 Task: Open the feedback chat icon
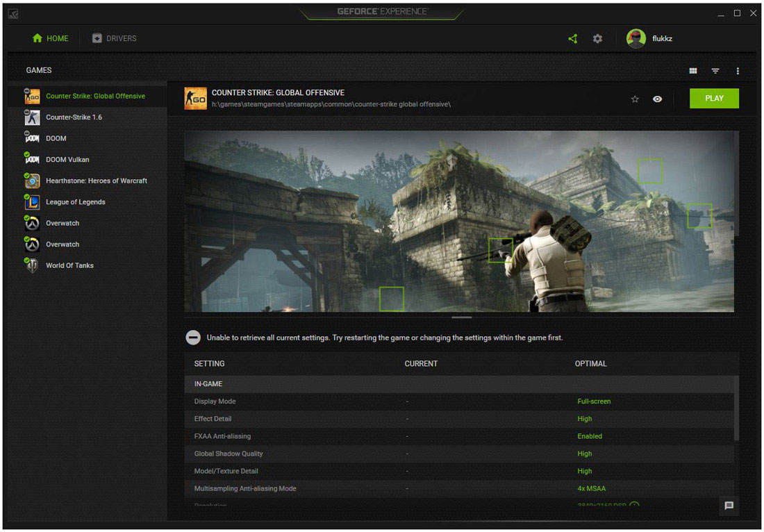pyautogui.click(x=729, y=506)
